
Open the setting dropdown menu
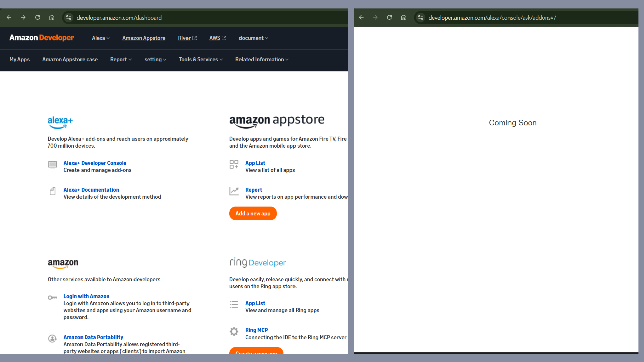click(155, 59)
